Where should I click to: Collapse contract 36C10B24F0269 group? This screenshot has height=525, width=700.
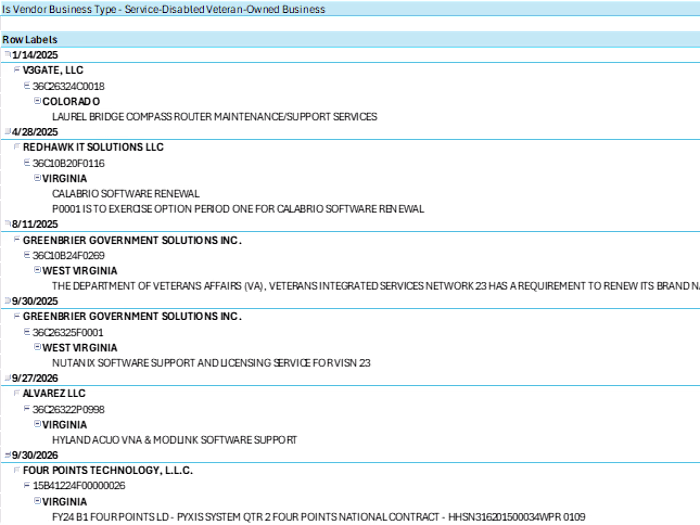27,254
